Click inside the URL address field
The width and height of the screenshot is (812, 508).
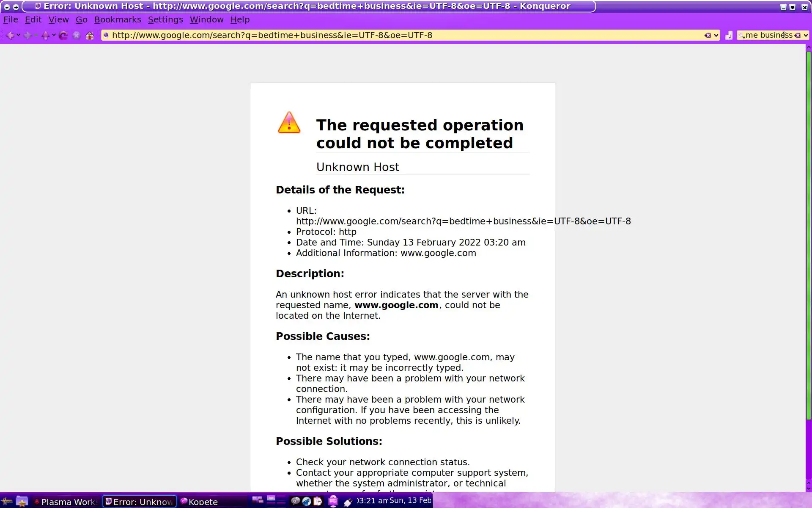[381, 36]
